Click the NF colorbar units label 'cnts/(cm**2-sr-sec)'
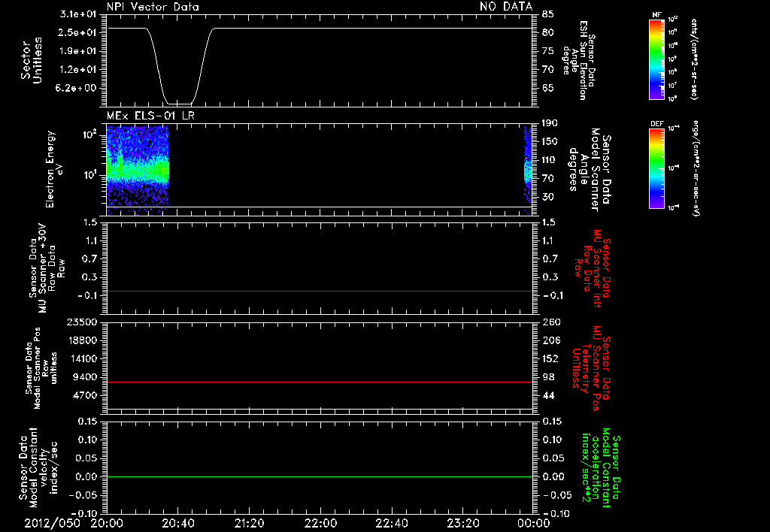This screenshot has width=770, height=532. point(694,59)
